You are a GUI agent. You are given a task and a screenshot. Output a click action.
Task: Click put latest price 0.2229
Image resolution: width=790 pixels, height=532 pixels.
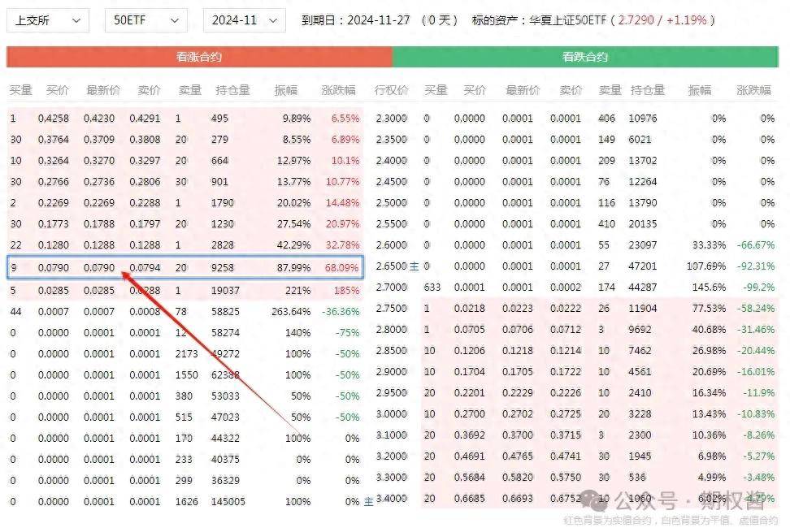(518, 393)
